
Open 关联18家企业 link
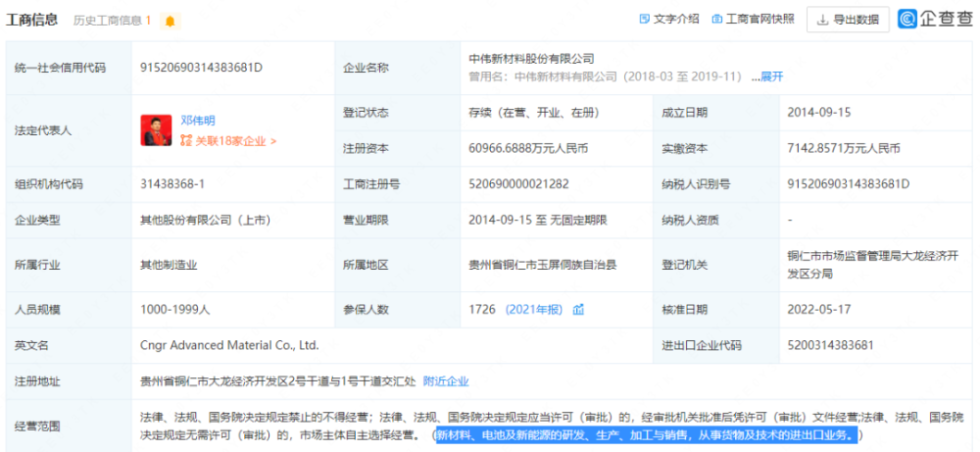tap(235, 140)
